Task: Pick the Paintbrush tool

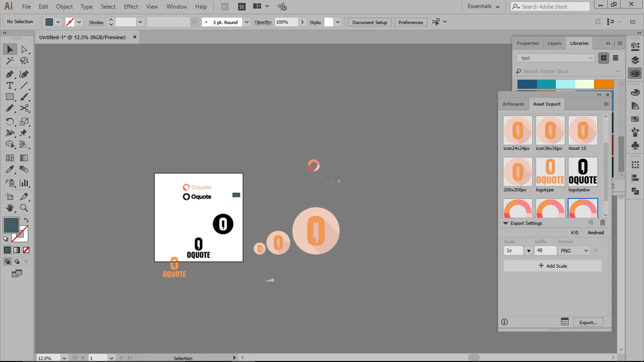Action: point(24,97)
